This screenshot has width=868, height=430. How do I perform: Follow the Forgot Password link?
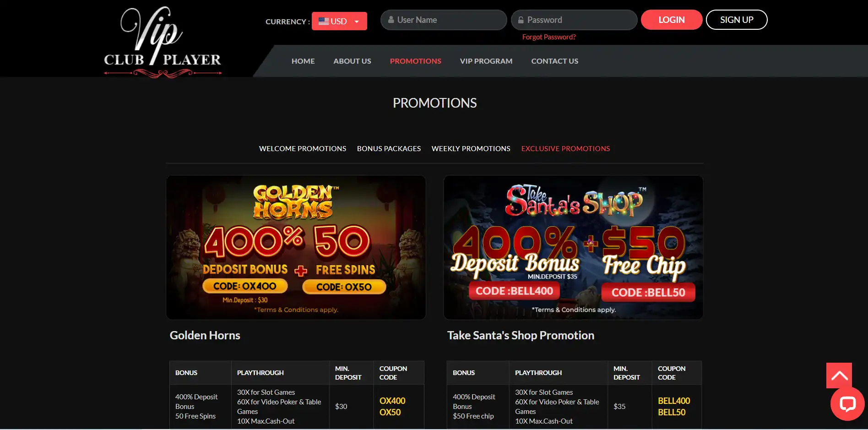549,37
